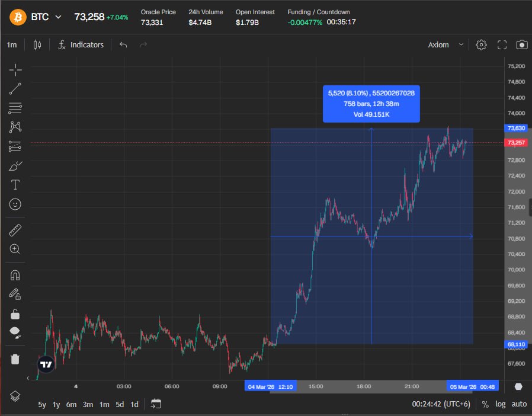Open the candlestick chart style menu
The width and height of the screenshot is (532, 416).
coord(37,45)
